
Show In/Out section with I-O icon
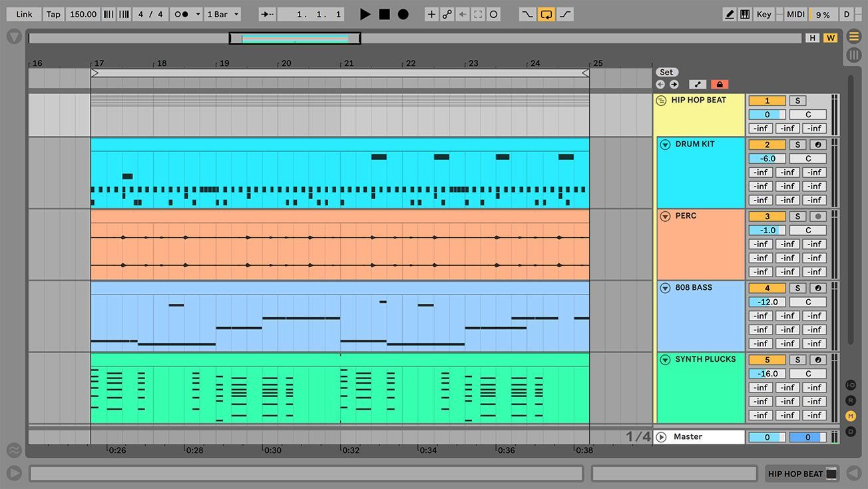(x=851, y=385)
